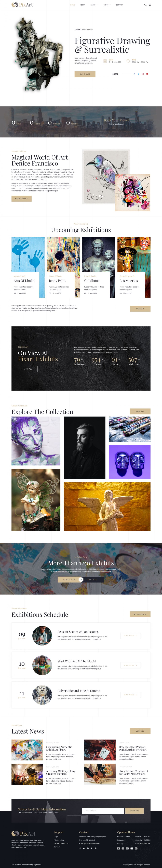The width and height of the screenshot is (162, 868).
Task: Click Read More for Peasant Scenes & Landscapes
Action: [x=131, y=636]
